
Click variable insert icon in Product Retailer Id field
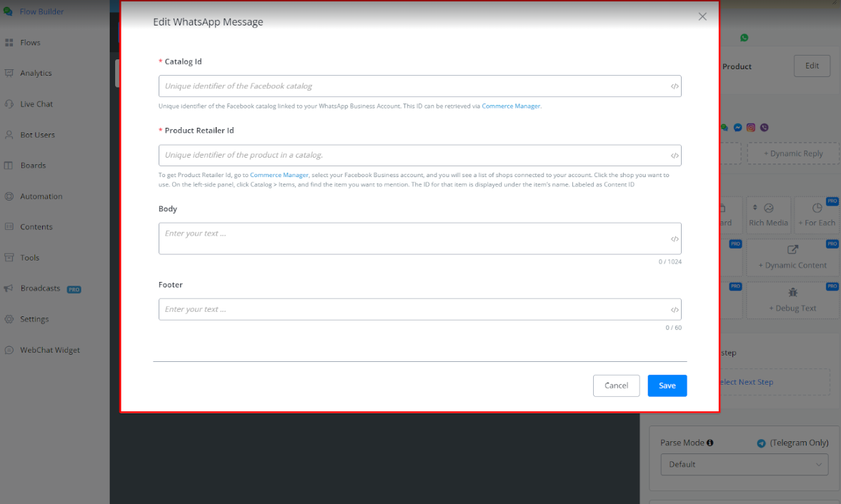tap(674, 156)
